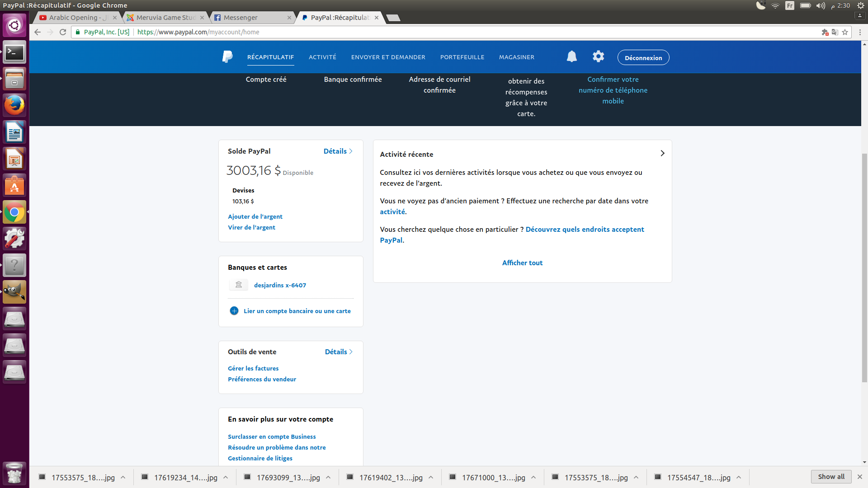The width and height of the screenshot is (868, 488).
Task: Open the ACTIVITÉ navigation tab
Action: click(322, 57)
